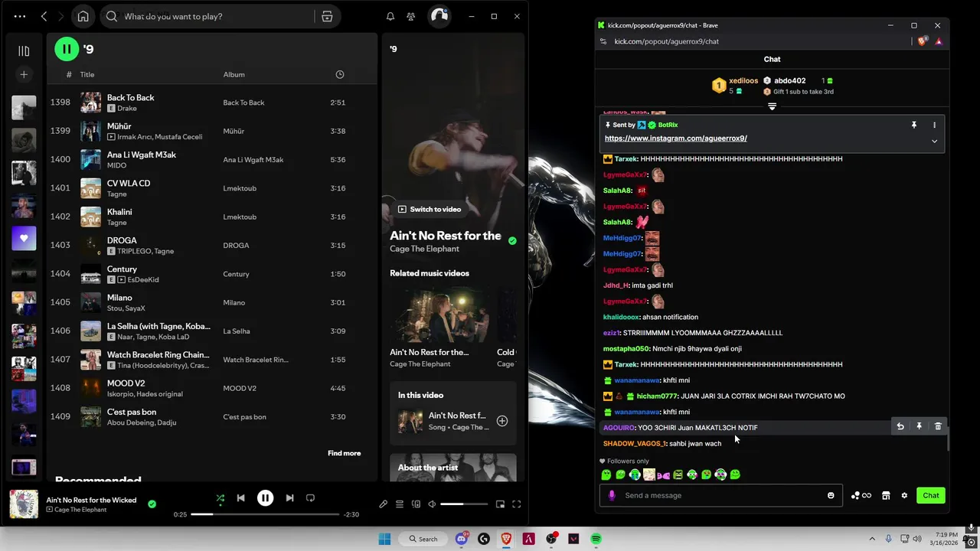Go to Spotify Home

tap(83, 16)
